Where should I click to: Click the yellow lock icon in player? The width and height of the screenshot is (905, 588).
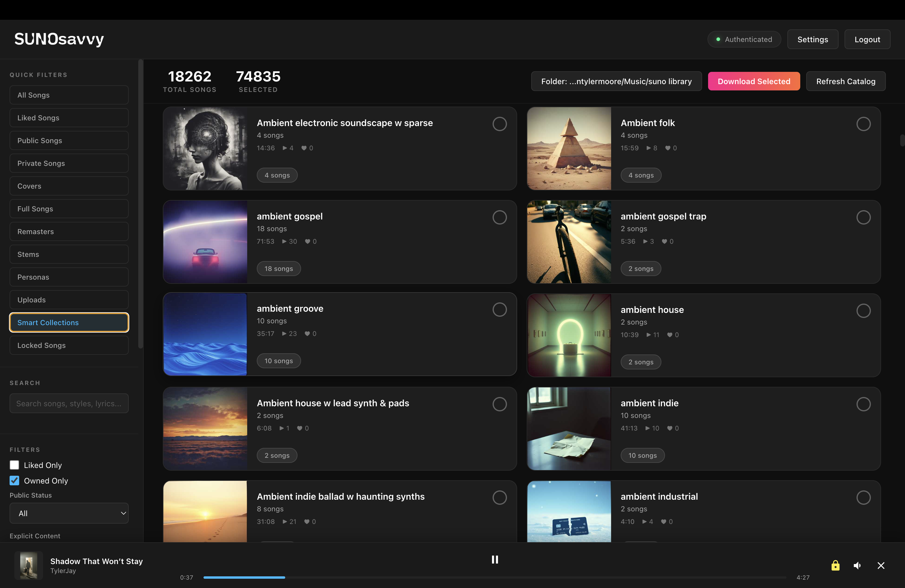tap(835, 566)
